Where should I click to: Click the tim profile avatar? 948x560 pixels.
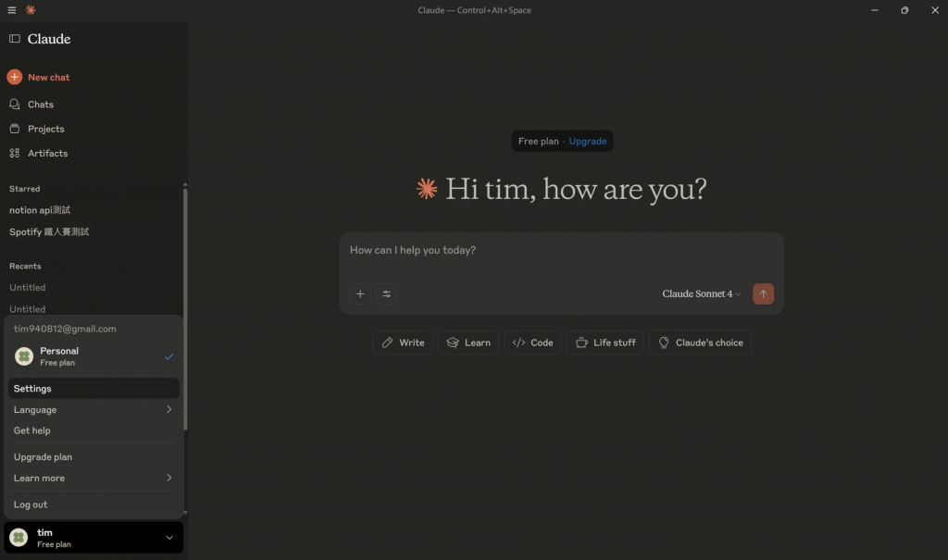click(x=19, y=537)
